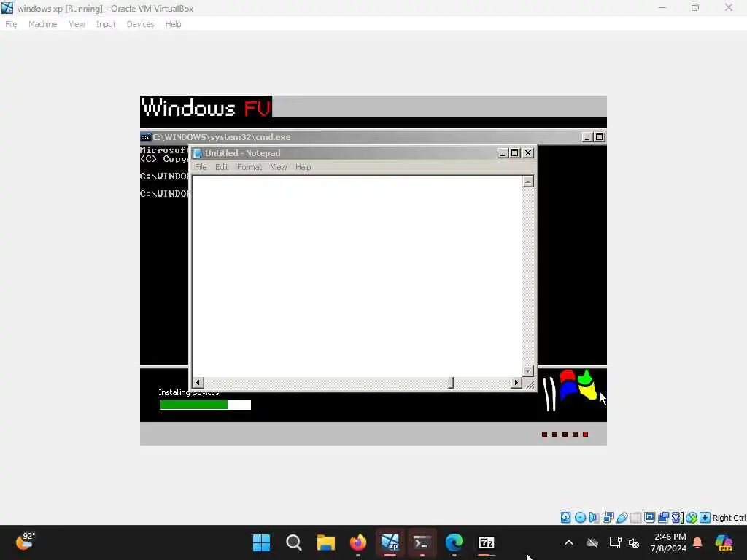Open taskbar Search
This screenshot has width=747, height=560.
[293, 542]
